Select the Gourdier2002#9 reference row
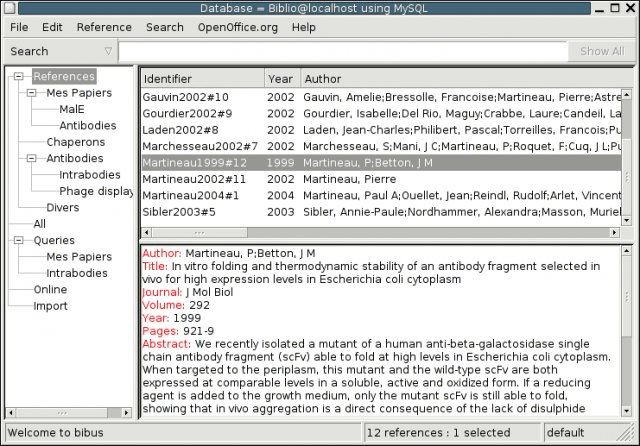This screenshot has width=640, height=446. tap(382, 113)
